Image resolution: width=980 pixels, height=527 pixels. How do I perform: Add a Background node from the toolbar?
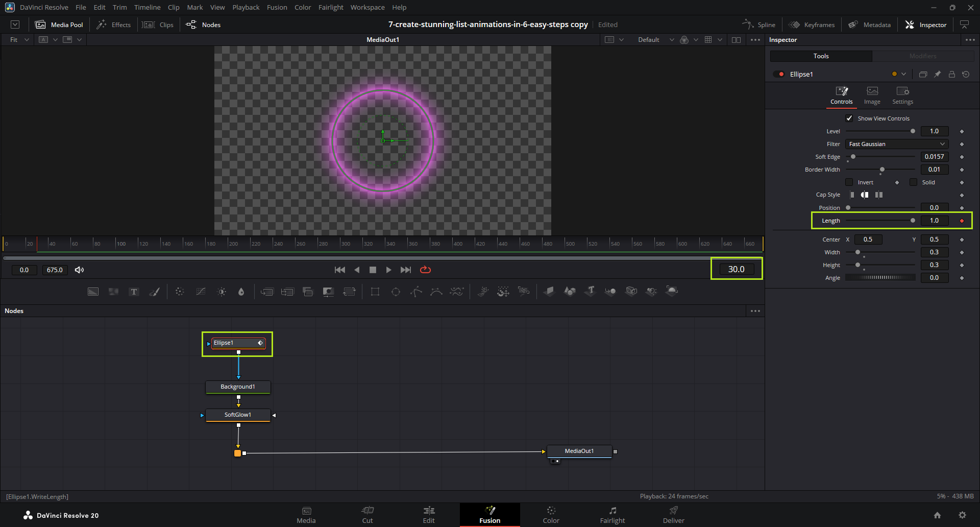click(x=93, y=292)
